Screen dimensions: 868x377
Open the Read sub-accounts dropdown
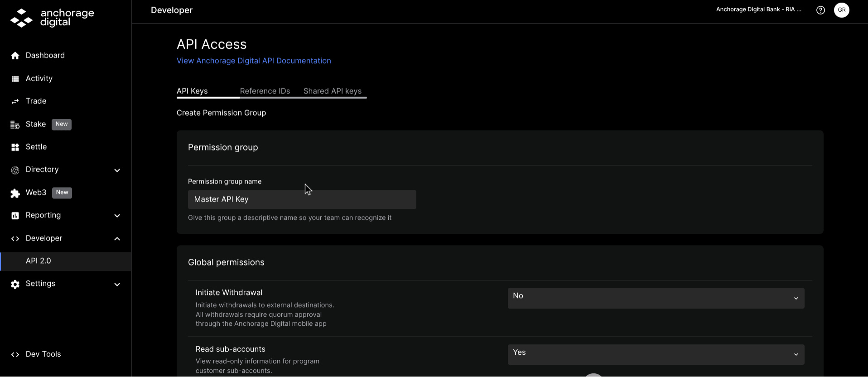click(656, 354)
